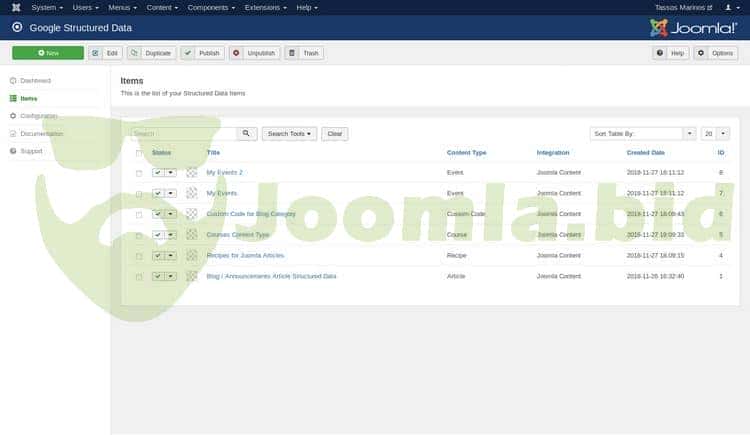The height and width of the screenshot is (435, 750).
Task: Select checkbox for Custom Code for Blog Category
Action: [139, 214]
